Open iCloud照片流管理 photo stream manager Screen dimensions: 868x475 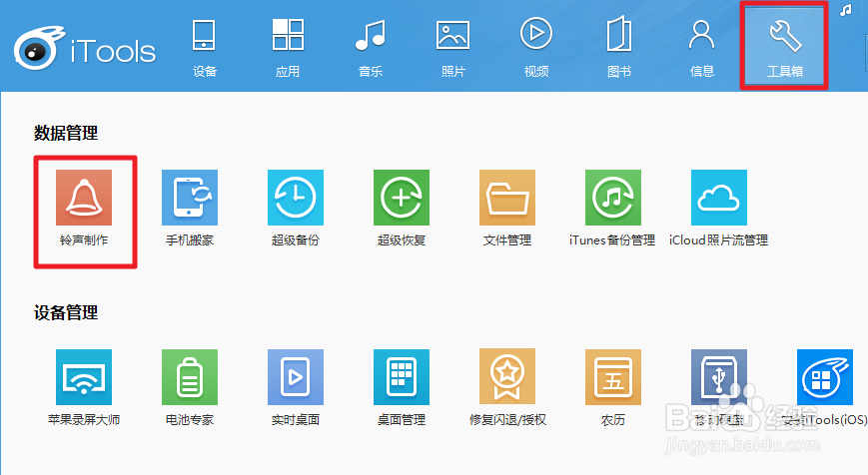(x=718, y=198)
